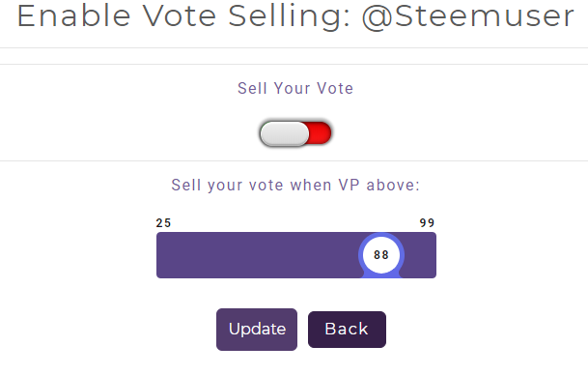Image resolution: width=588 pixels, height=375 pixels.
Task: Click the far left end of the VP slider
Action: coord(159,255)
